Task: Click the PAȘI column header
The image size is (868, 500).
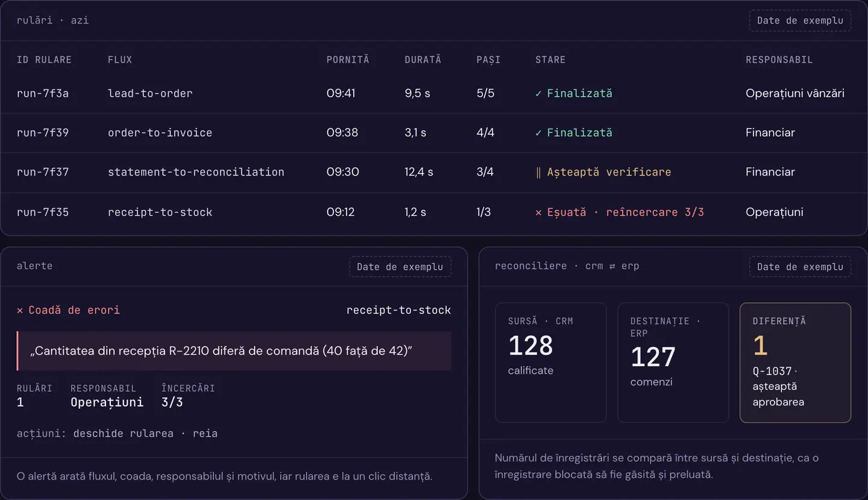Action: [x=489, y=60]
